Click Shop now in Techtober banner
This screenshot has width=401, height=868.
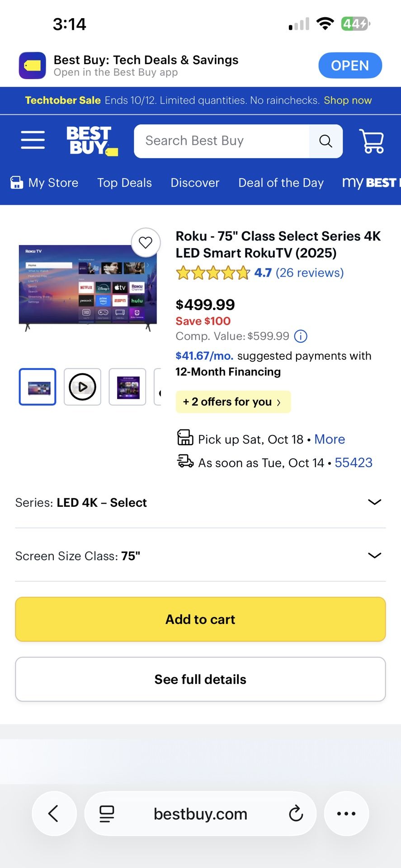(x=348, y=100)
